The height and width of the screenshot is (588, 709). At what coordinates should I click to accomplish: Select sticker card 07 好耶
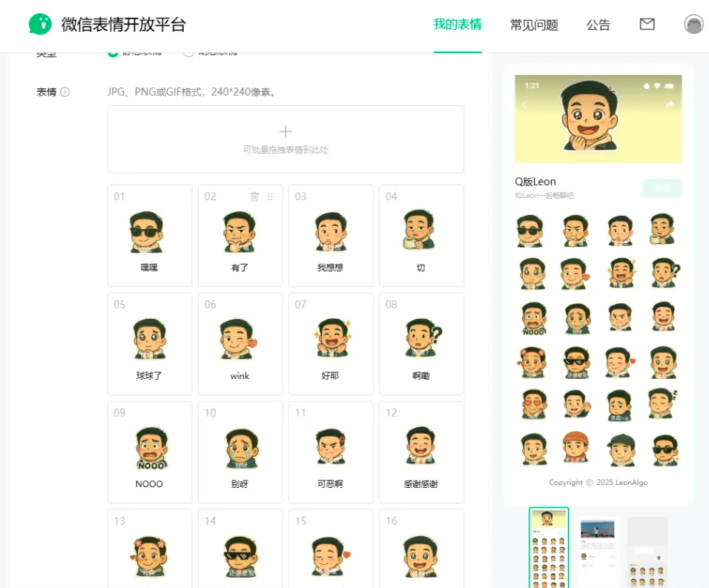[331, 344]
